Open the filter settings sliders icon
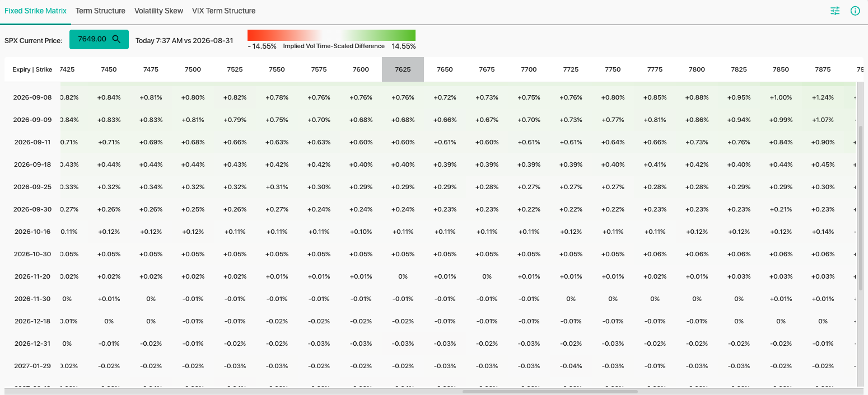The height and width of the screenshot is (395, 868). tap(835, 11)
